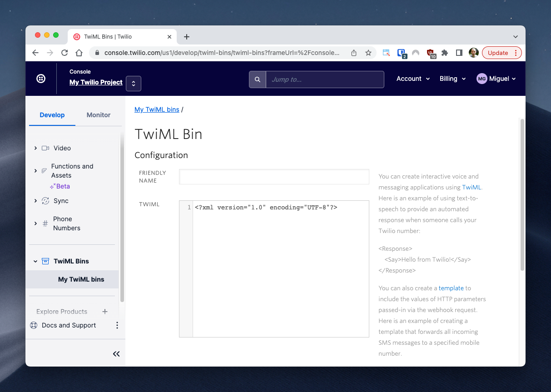The height and width of the screenshot is (392, 551).
Task: Expand the Sync section chevron
Action: point(35,201)
